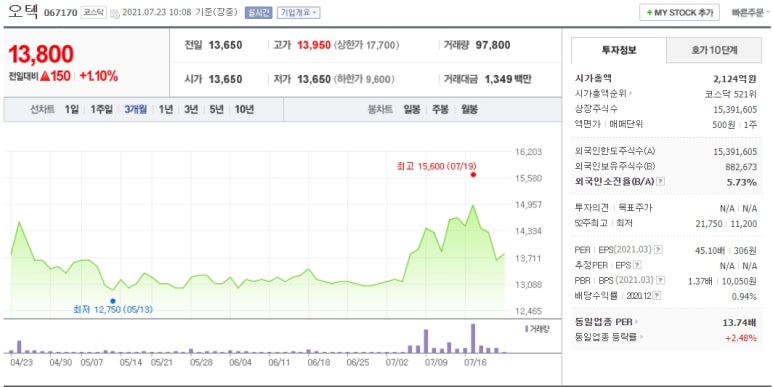773x387 pixels.
Task: Click the blue 최저 12,750 marker dot
Action: pyautogui.click(x=113, y=301)
